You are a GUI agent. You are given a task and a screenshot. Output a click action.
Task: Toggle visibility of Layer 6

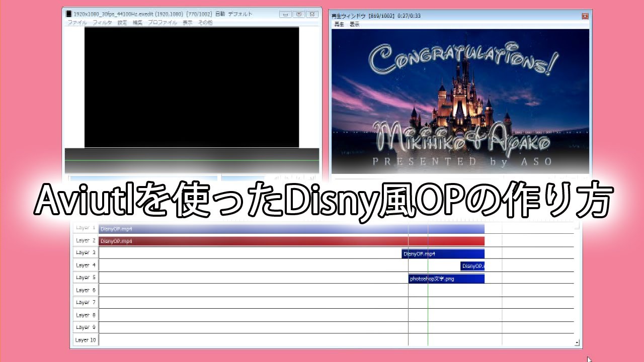pos(86,290)
